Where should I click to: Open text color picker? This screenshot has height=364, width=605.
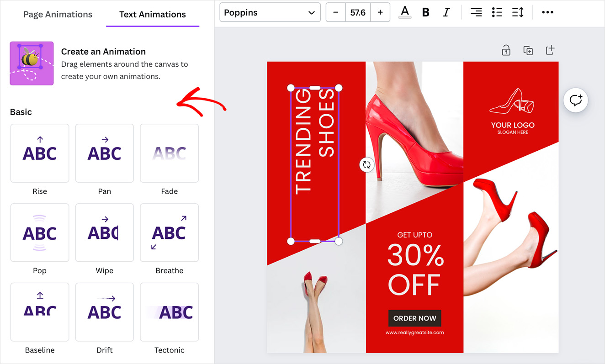(x=405, y=12)
